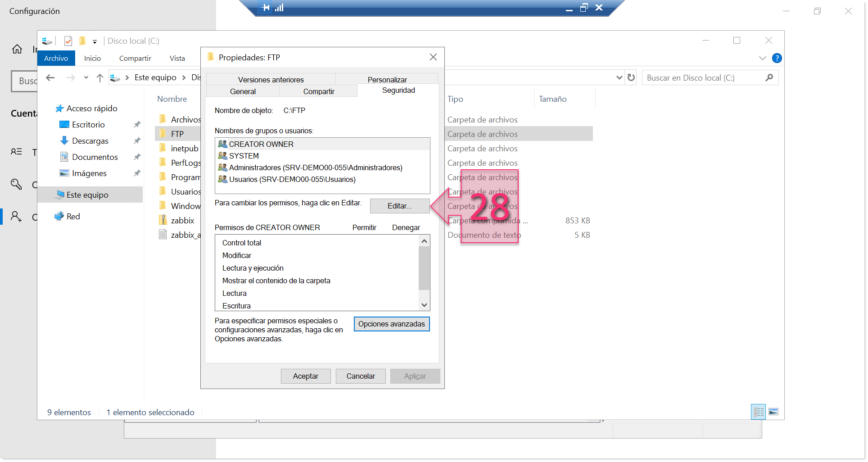Open the Compartir tab in FTP properties
The height and width of the screenshot is (462, 868).
(x=318, y=91)
